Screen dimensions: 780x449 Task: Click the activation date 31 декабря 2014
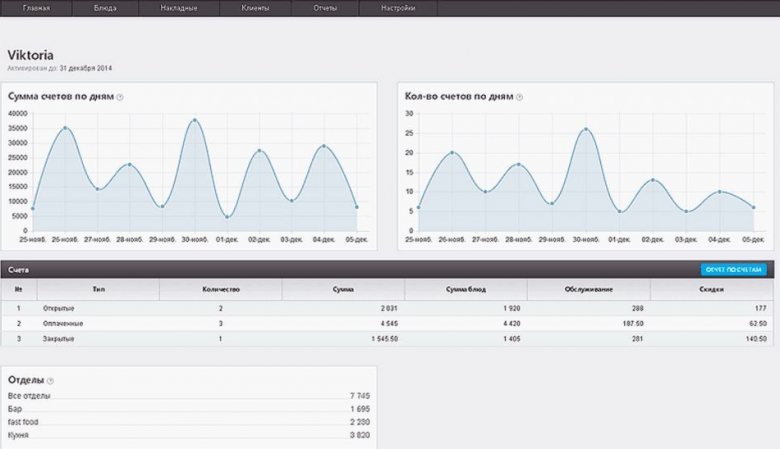pyautogui.click(x=86, y=69)
